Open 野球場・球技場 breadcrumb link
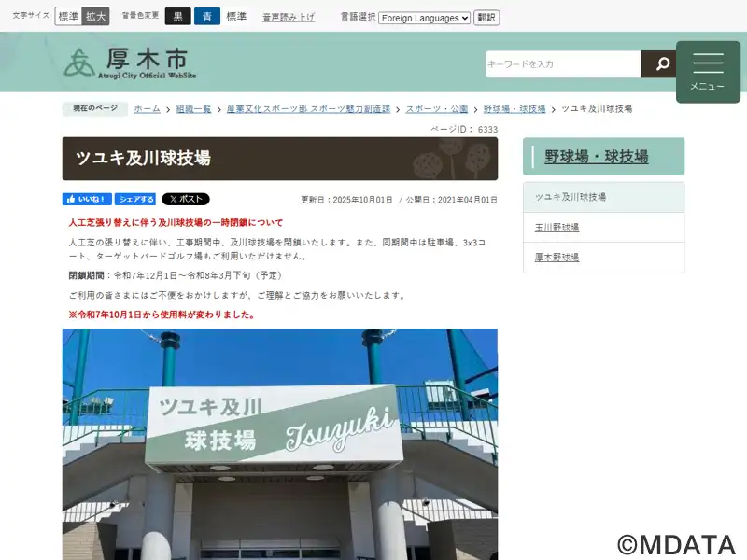 click(514, 109)
